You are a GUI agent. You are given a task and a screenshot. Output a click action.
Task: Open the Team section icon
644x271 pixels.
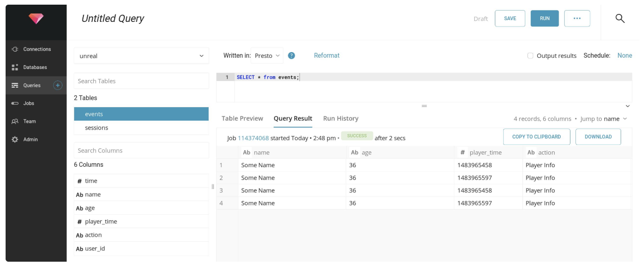(15, 122)
